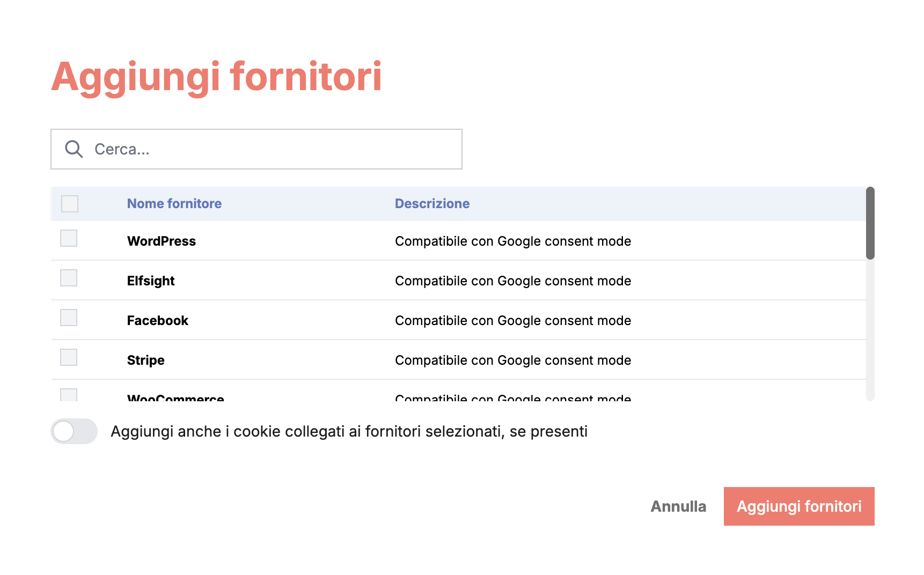Select the Stripe supplier name
This screenshot has height=575, width=924.
146,360
